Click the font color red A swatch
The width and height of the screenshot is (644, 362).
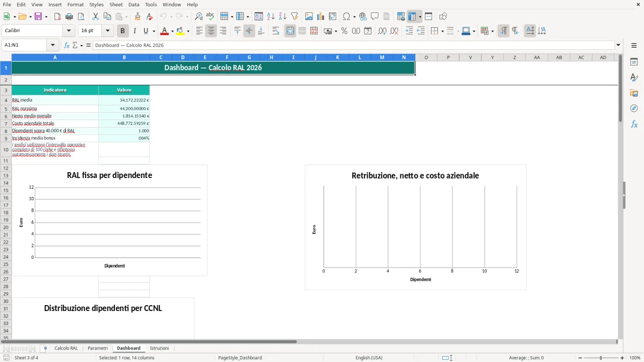pos(164,31)
